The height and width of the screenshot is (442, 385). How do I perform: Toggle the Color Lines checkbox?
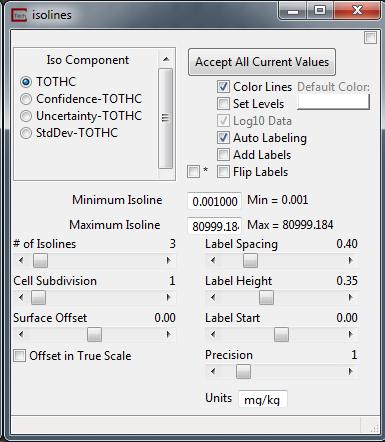[x=223, y=87]
